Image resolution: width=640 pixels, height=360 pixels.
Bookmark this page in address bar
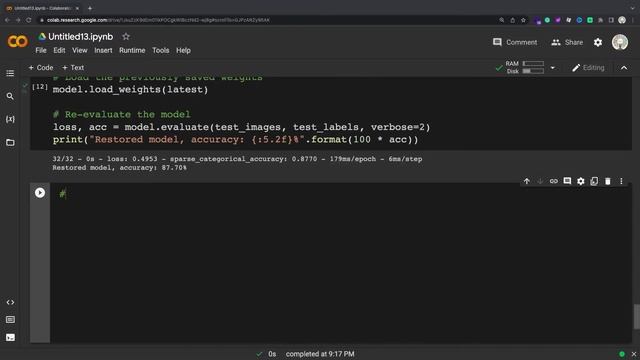pos(523,20)
